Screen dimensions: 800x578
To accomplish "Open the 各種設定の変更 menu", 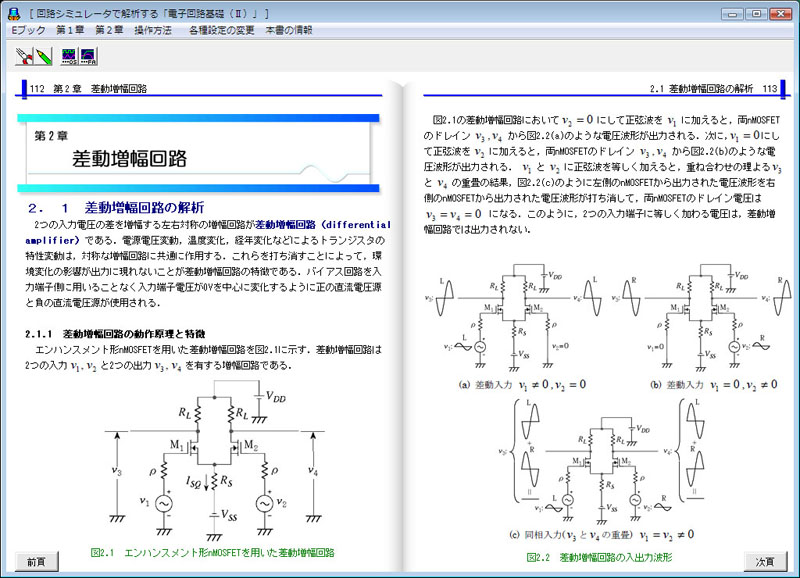I will pyautogui.click(x=221, y=30).
